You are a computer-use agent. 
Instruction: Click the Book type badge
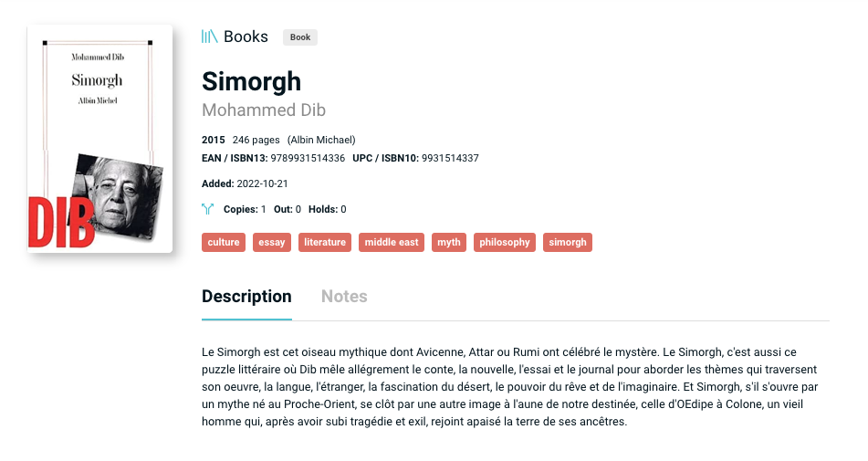(300, 37)
